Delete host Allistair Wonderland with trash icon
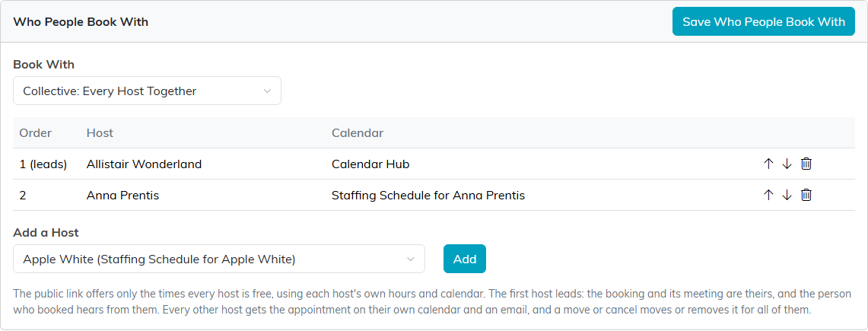 806,164
